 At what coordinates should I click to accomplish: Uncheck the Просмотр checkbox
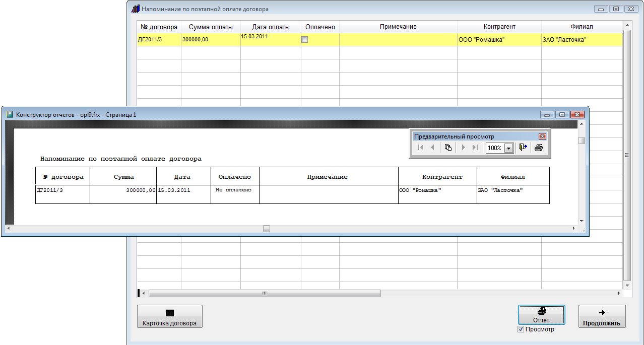(521, 329)
